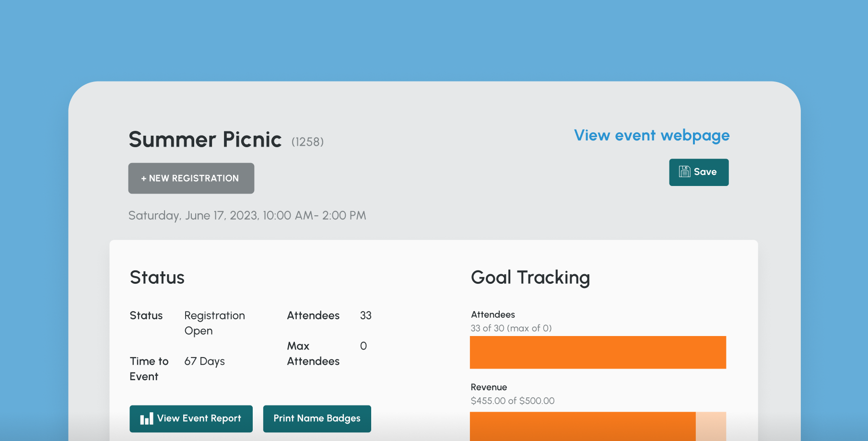The width and height of the screenshot is (868, 441).
Task: Click the Registration Open status value
Action: 214,323
